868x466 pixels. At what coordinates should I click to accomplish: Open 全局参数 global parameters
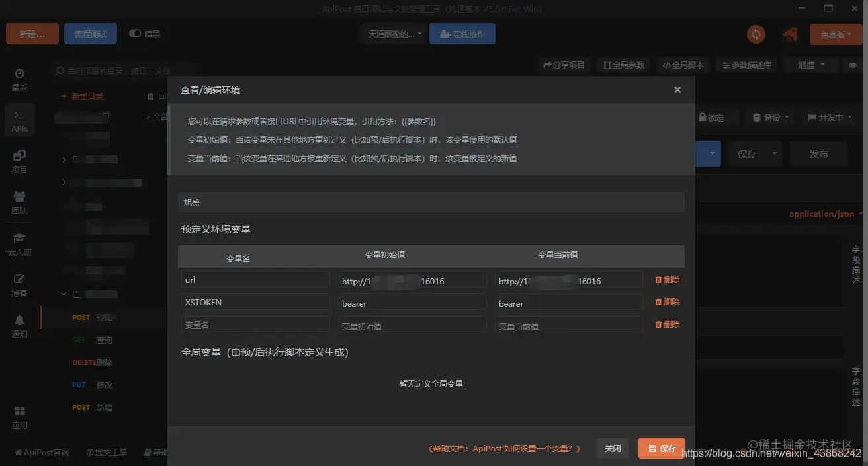623,65
